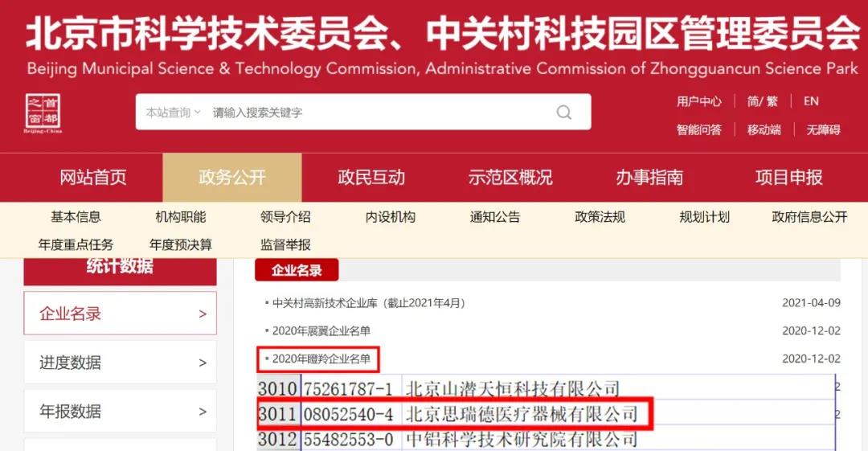The width and height of the screenshot is (868, 451).
Task: Expand the 企业名录 sidebar arrow
Action: (203, 314)
